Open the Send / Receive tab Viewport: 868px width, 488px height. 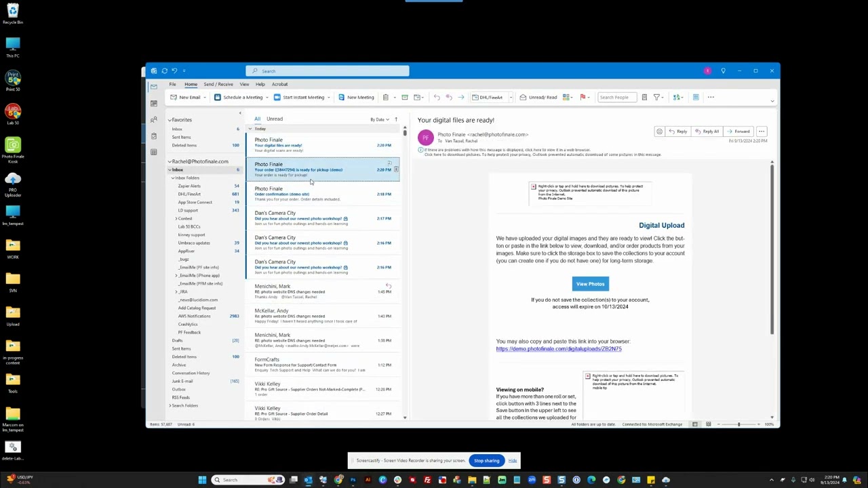point(218,84)
